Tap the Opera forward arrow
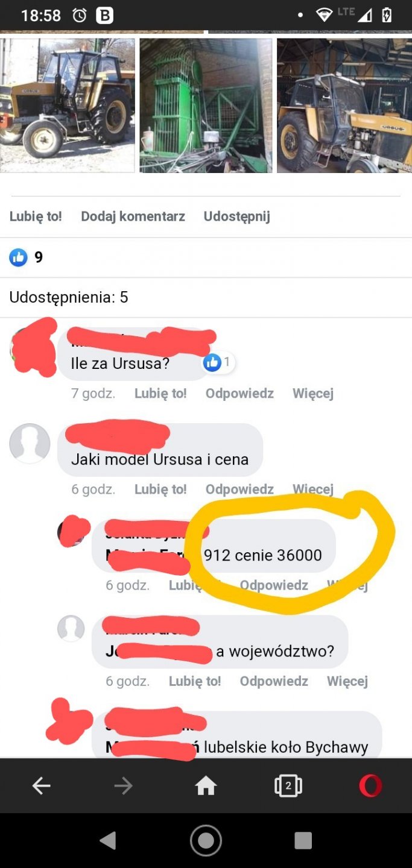This screenshot has width=412, height=868. click(123, 785)
